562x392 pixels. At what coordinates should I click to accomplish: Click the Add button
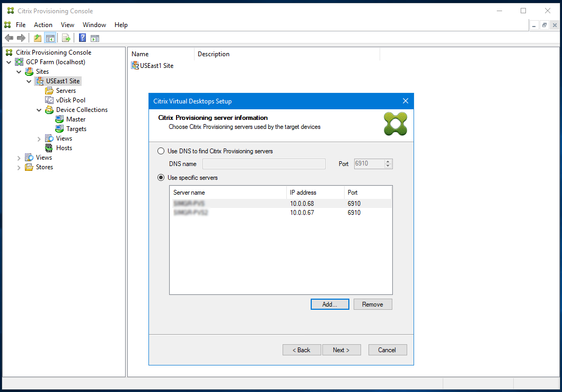(330, 304)
